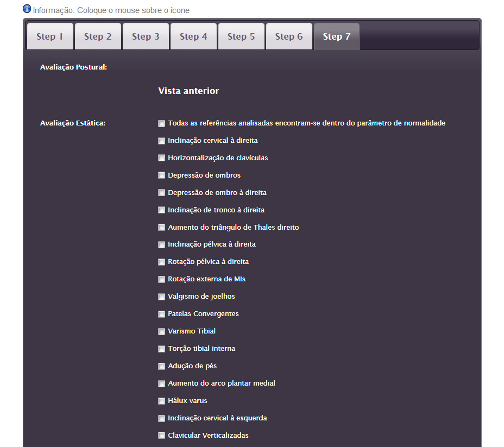
Task: Enable Aumento do arco plantar medial
Action: (162, 383)
